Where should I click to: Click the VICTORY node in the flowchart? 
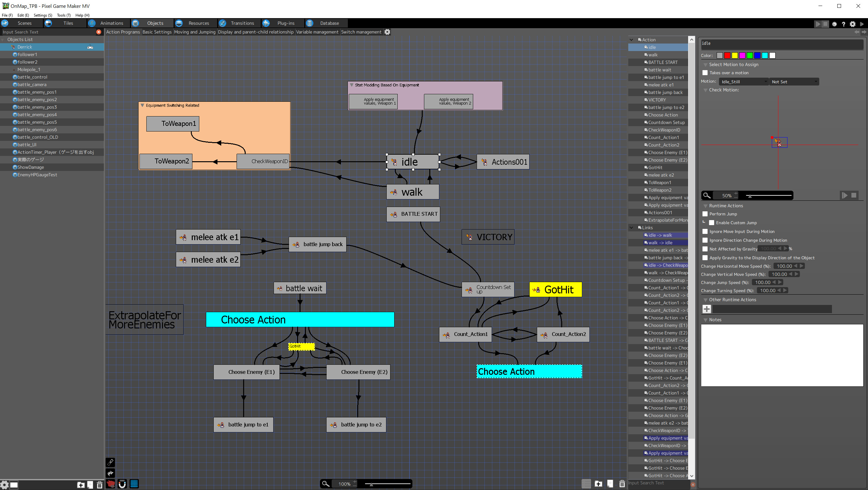488,237
